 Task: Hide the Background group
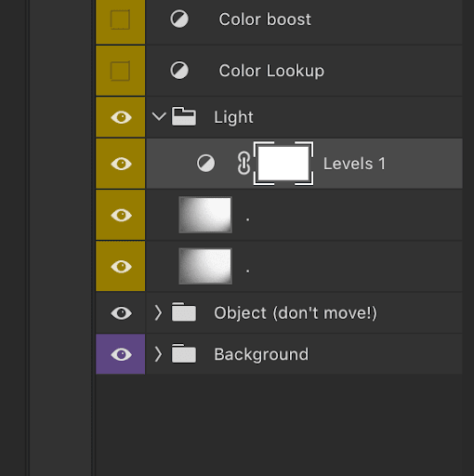point(121,354)
